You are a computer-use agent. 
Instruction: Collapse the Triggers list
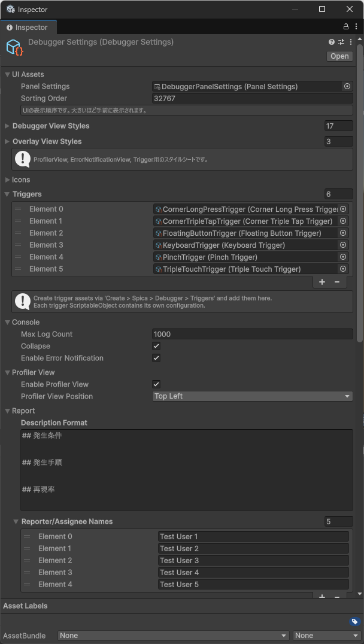(x=7, y=194)
